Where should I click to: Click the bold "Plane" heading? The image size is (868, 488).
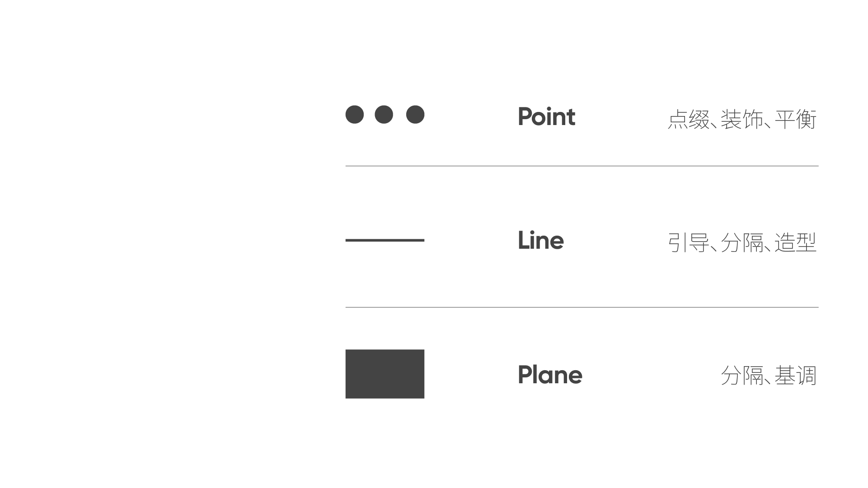tap(550, 375)
